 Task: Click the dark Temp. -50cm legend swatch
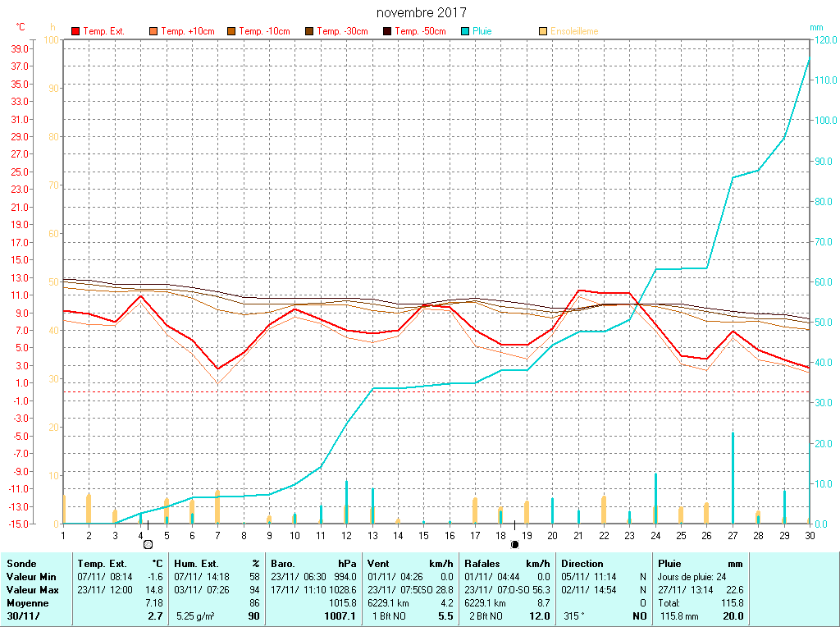pos(387,31)
